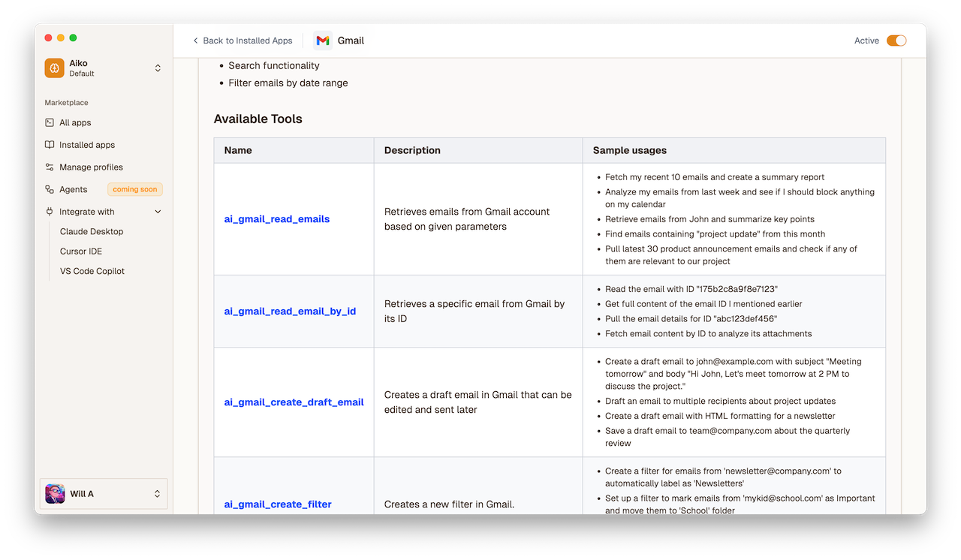This screenshot has width=961, height=560.
Task: Click "Retrieve emails from John" sample usage
Action: pyautogui.click(x=709, y=219)
